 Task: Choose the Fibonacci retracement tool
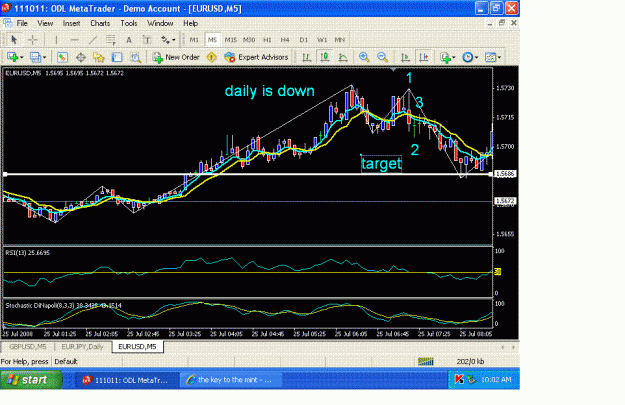pos(110,39)
